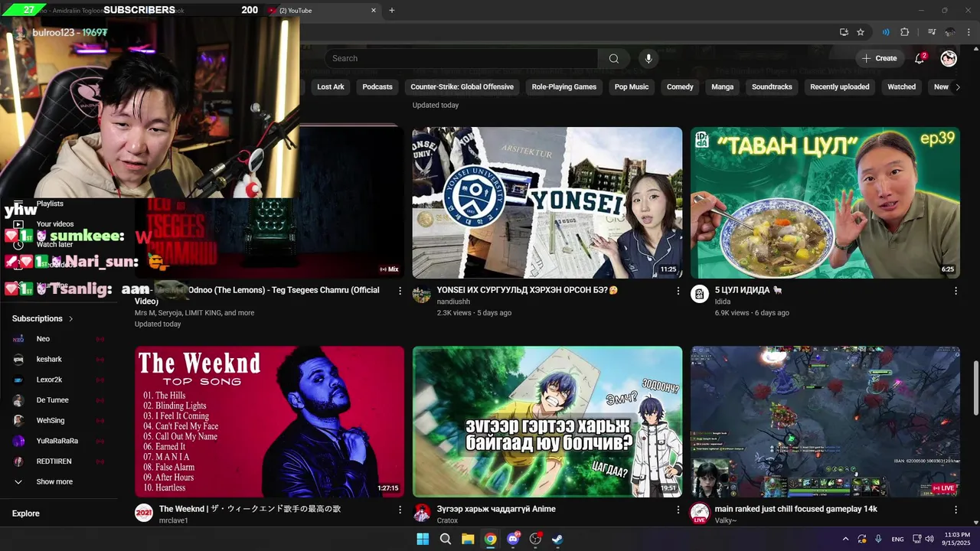Open a new browser tab
980x551 pixels.
point(392,11)
